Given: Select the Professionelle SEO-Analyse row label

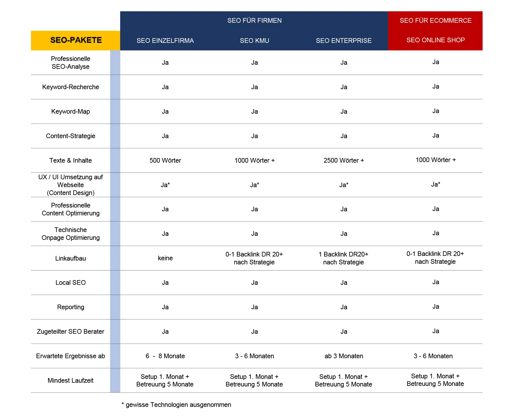Looking at the screenshot, I should pyautogui.click(x=70, y=63).
